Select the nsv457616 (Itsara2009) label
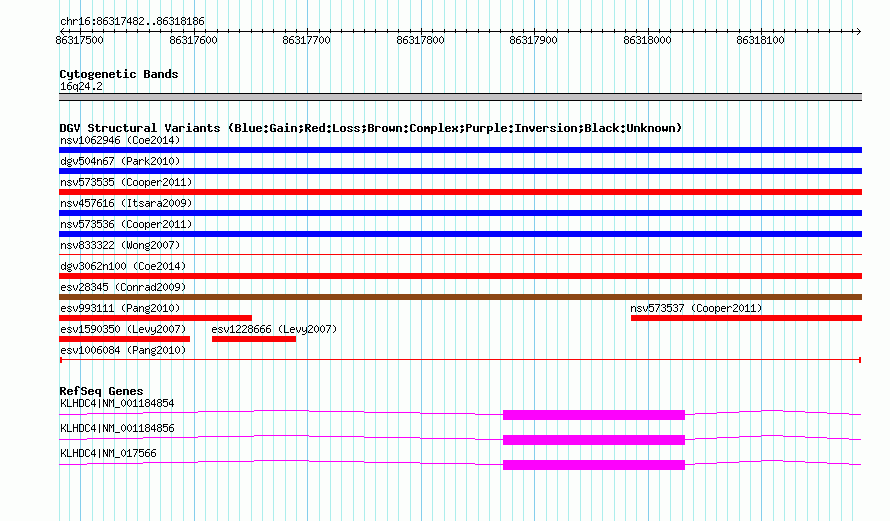 click(126, 203)
